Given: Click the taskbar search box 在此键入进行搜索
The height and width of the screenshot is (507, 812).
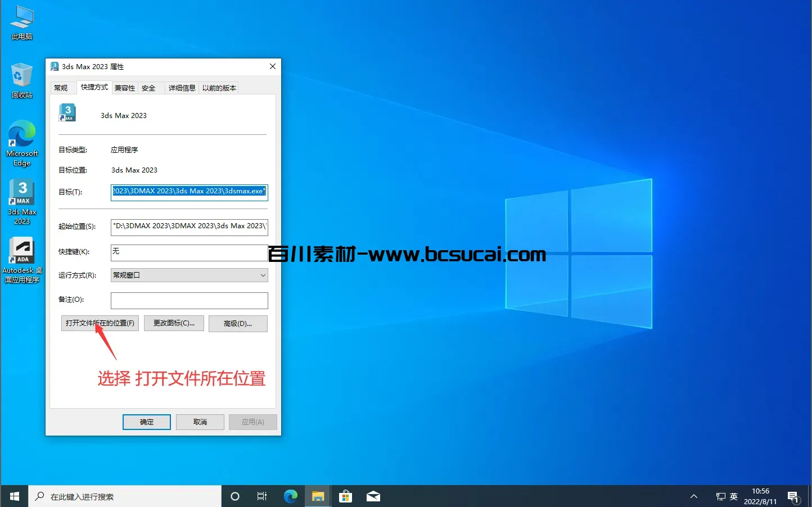Looking at the screenshot, I should pyautogui.click(x=125, y=496).
